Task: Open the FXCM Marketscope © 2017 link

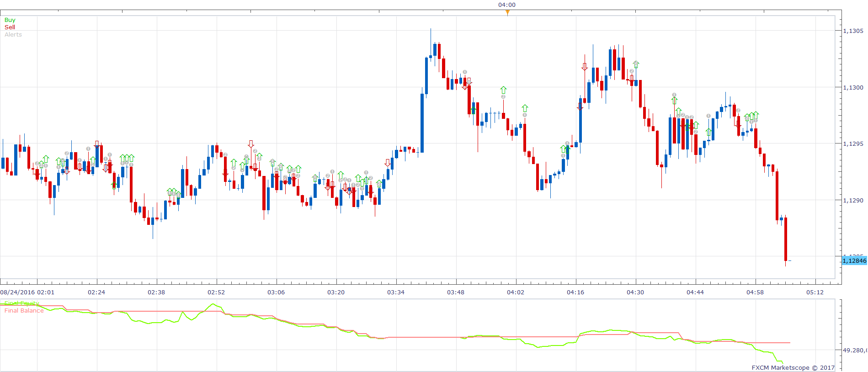Action: tap(793, 367)
